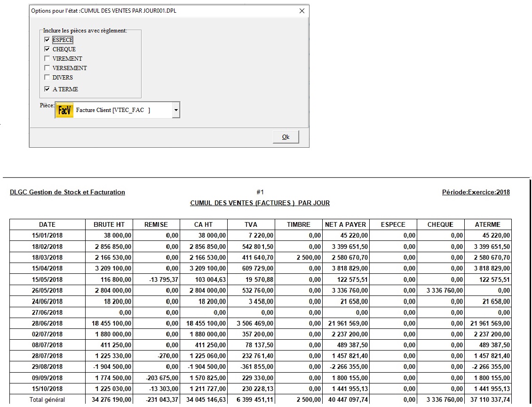
Task: Click total aterme 37 110 337,74
Action: (490, 399)
